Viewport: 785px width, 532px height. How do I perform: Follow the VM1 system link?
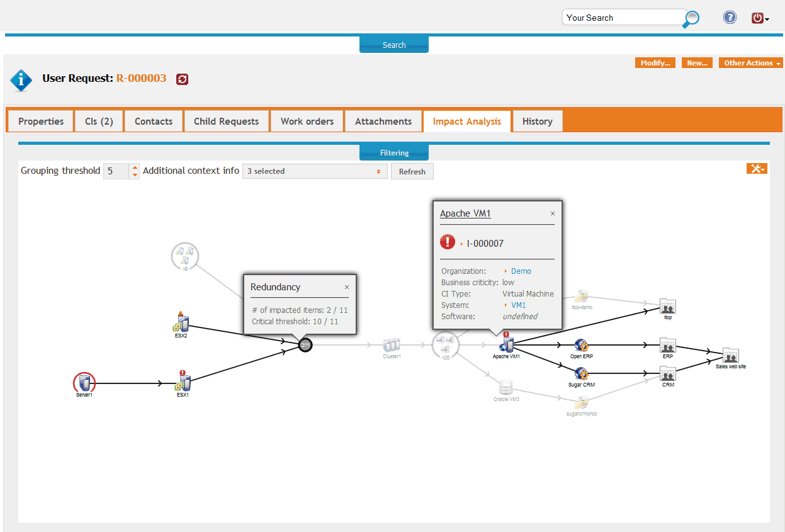[518, 305]
